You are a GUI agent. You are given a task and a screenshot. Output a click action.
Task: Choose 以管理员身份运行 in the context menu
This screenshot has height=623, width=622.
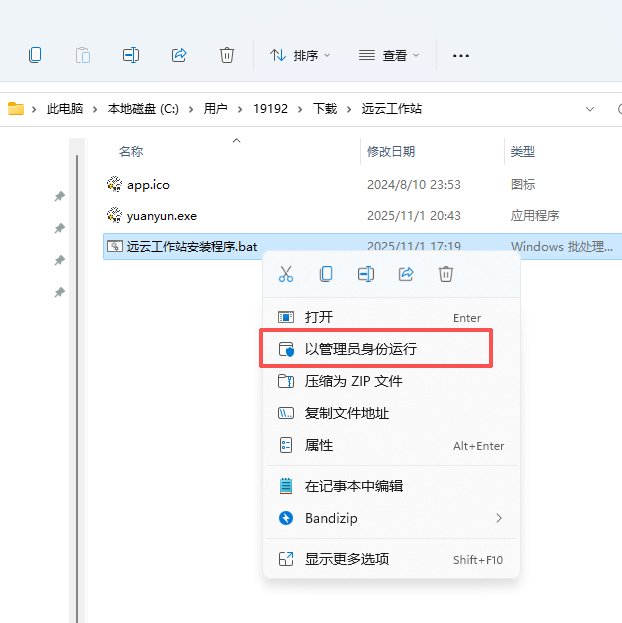click(x=391, y=349)
